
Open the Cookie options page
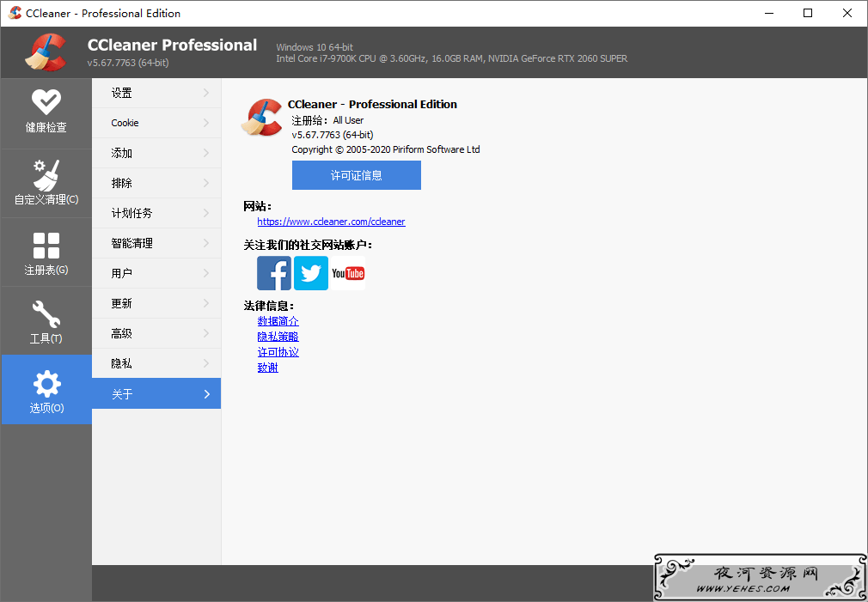tap(156, 123)
